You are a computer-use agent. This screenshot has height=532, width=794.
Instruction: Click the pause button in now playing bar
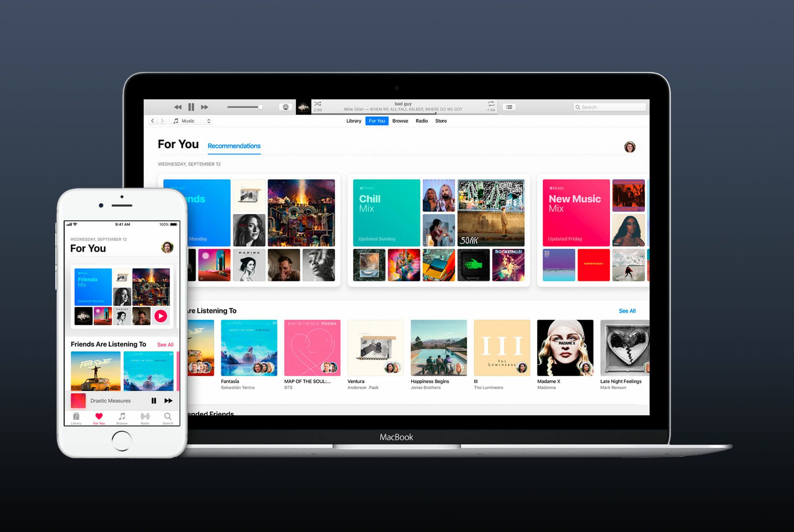pyautogui.click(x=192, y=106)
